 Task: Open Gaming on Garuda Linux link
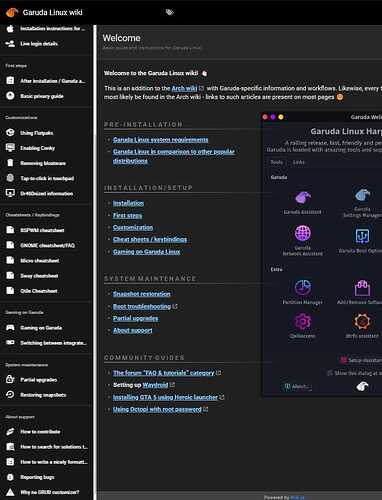[146, 252]
